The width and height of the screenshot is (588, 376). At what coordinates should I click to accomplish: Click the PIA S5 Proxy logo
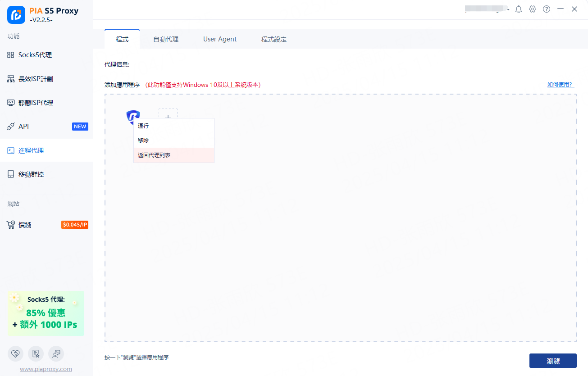[16, 15]
